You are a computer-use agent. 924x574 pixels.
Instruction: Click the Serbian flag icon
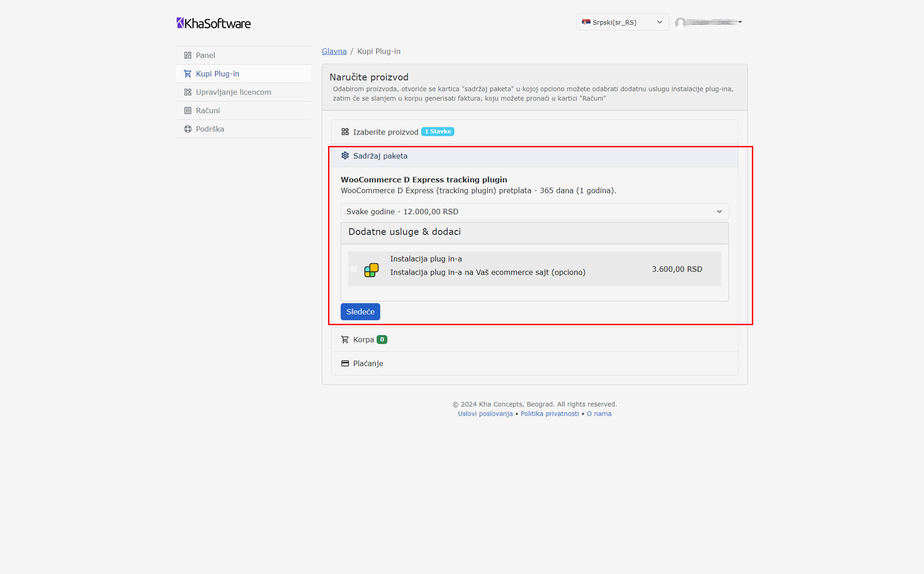[586, 22]
